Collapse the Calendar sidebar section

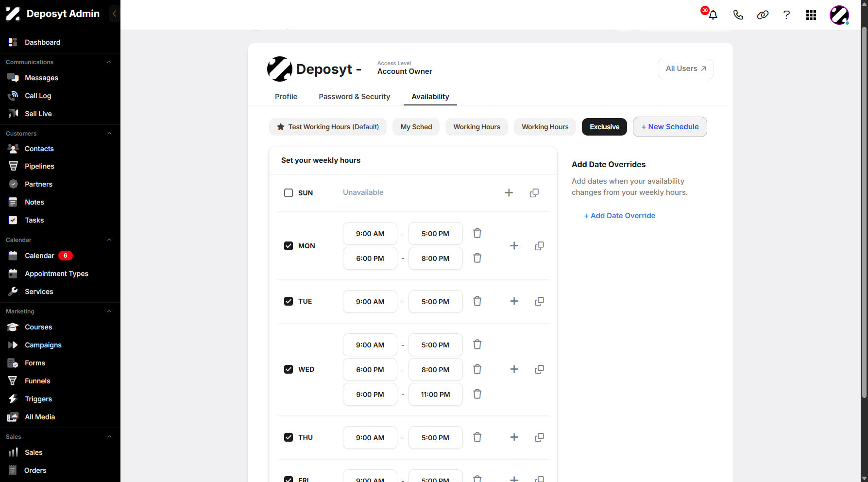(109, 240)
